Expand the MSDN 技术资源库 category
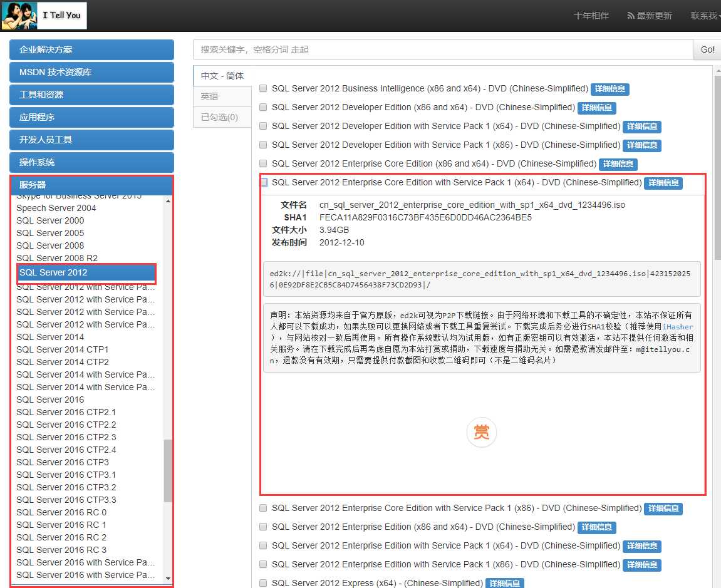 tap(91, 72)
